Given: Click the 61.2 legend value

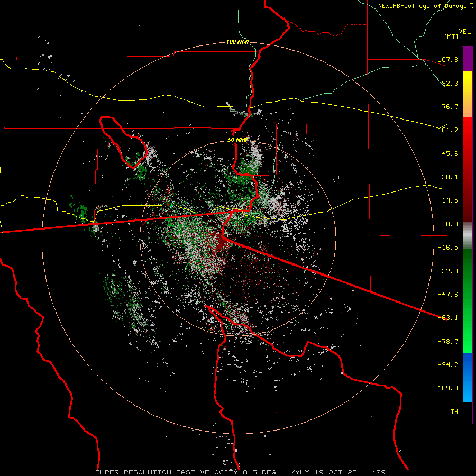Looking at the screenshot, I should coord(450,130).
